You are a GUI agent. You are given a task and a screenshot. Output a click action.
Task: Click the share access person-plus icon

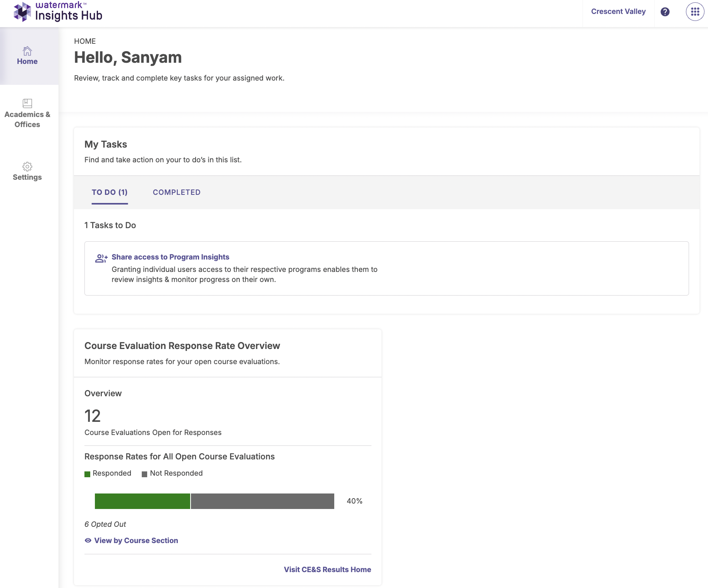(101, 258)
